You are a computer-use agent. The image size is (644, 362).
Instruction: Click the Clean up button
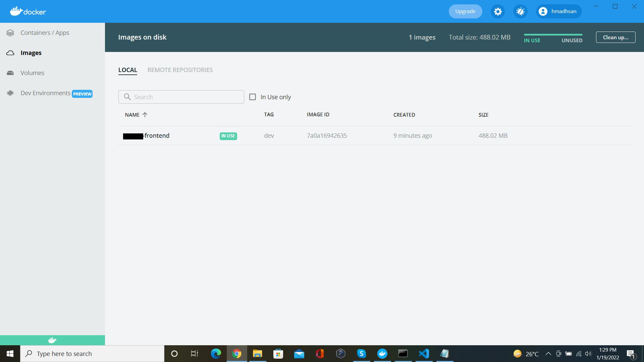pos(616,37)
